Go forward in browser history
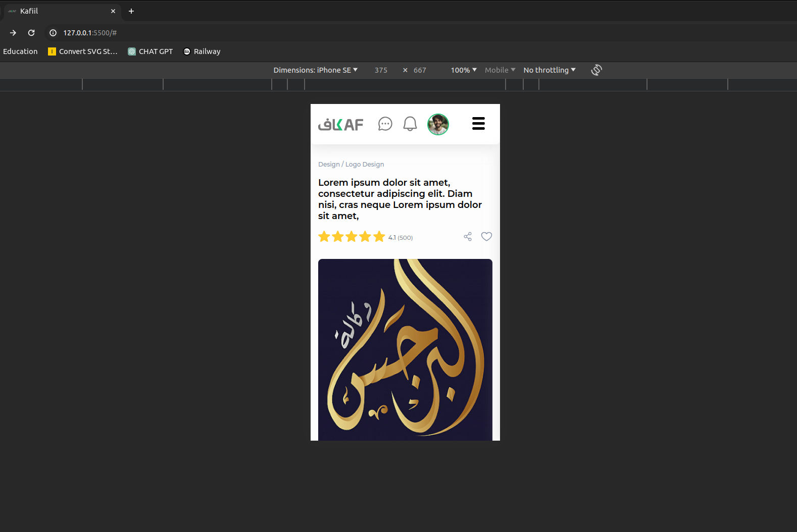Screen dimensions: 797x532 pos(13,33)
